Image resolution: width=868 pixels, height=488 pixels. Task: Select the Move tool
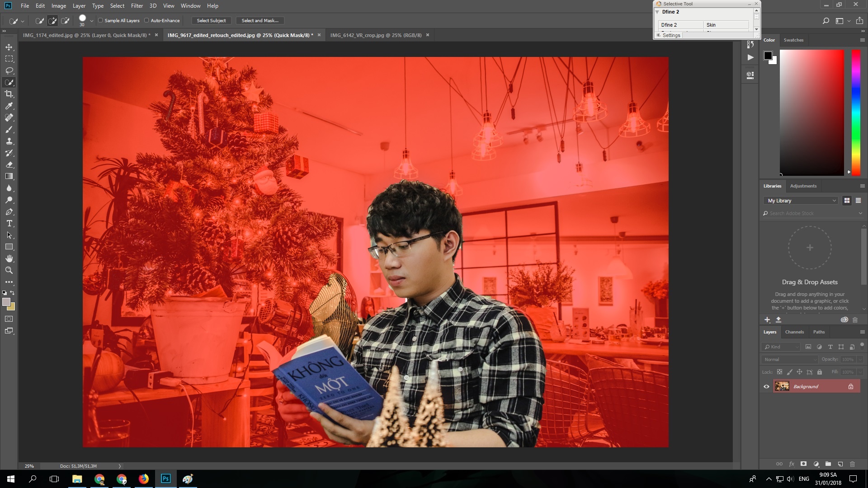pyautogui.click(x=9, y=47)
